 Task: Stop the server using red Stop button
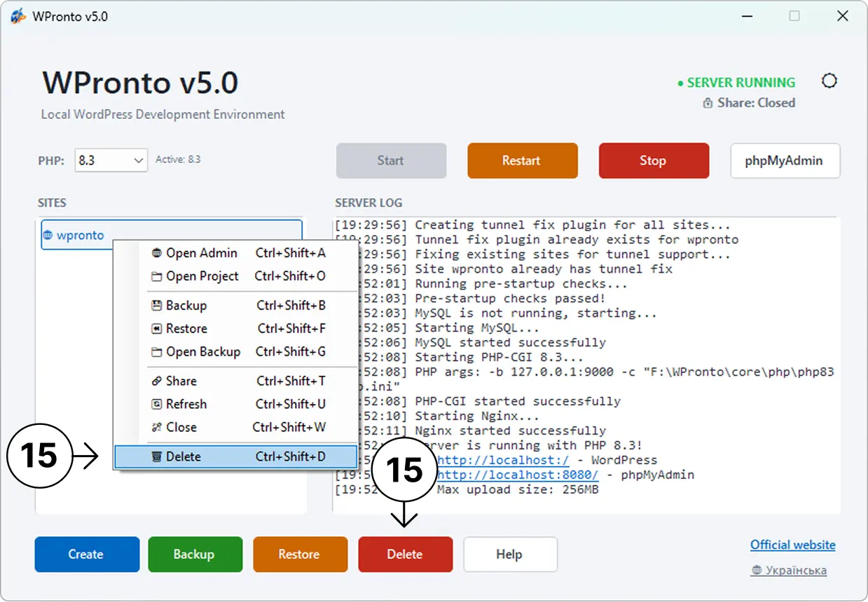pyautogui.click(x=653, y=160)
